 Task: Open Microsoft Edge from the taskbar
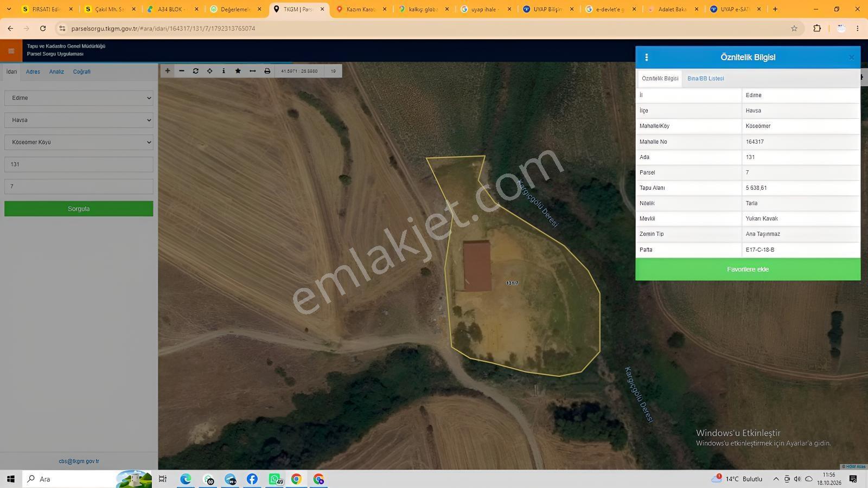pos(186,479)
